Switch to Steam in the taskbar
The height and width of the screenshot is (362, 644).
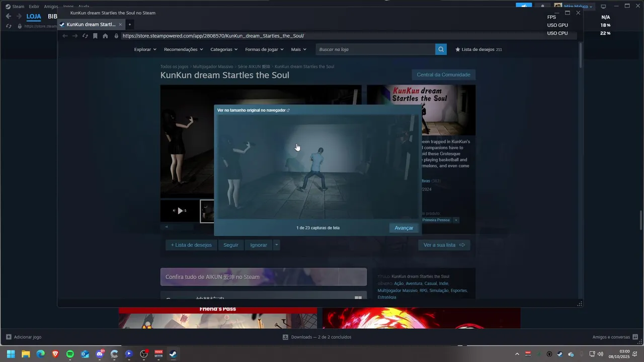pyautogui.click(x=173, y=354)
